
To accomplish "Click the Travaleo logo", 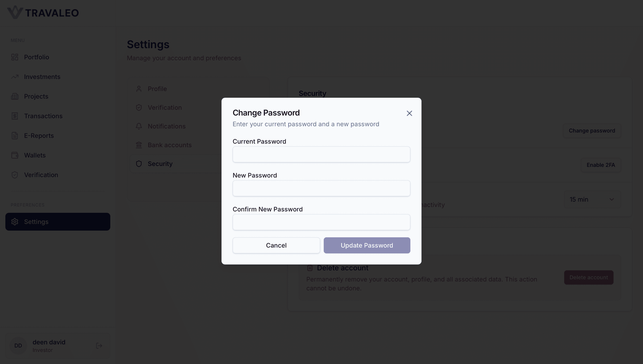I will (x=43, y=12).
